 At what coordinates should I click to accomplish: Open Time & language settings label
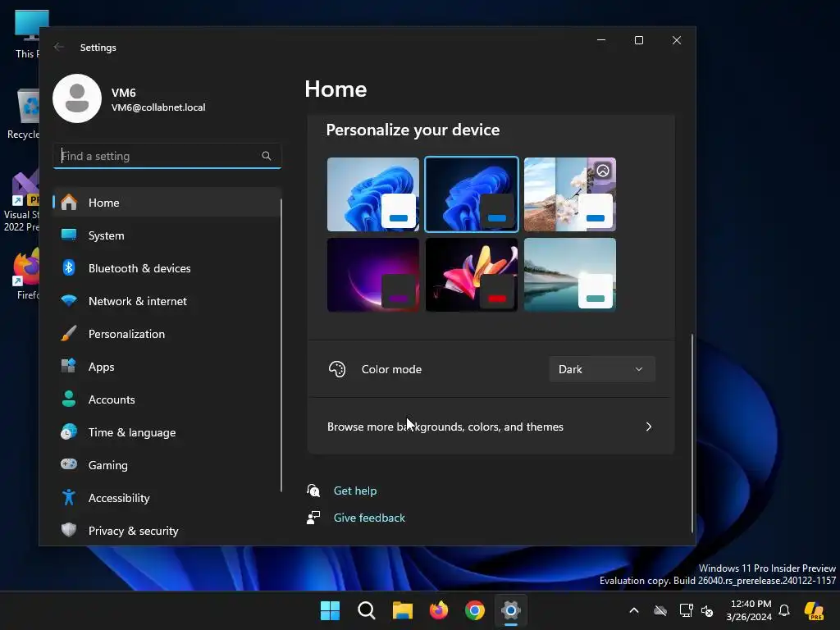point(132,432)
